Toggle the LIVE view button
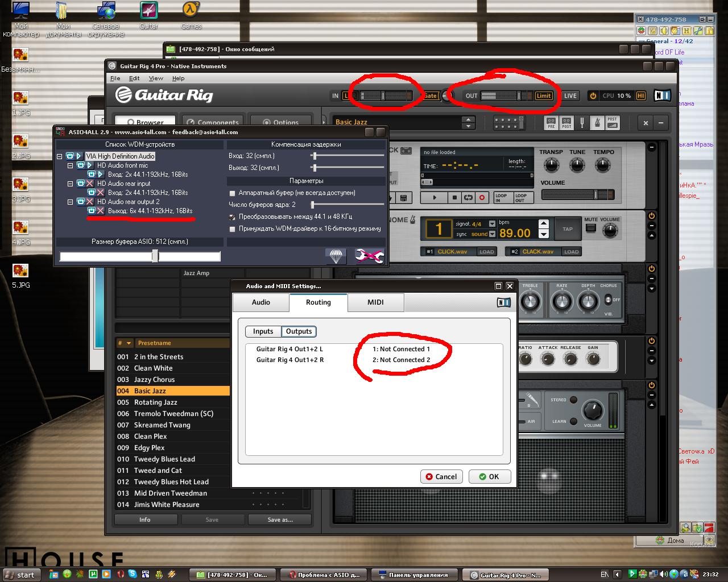This screenshot has width=728, height=582. point(570,95)
